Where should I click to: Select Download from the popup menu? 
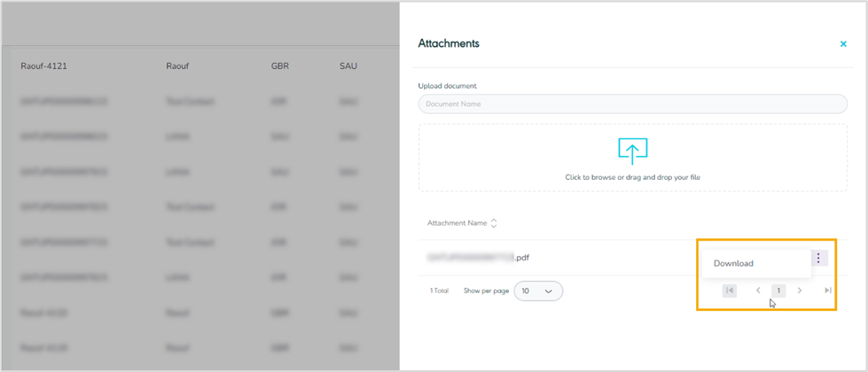pos(734,263)
